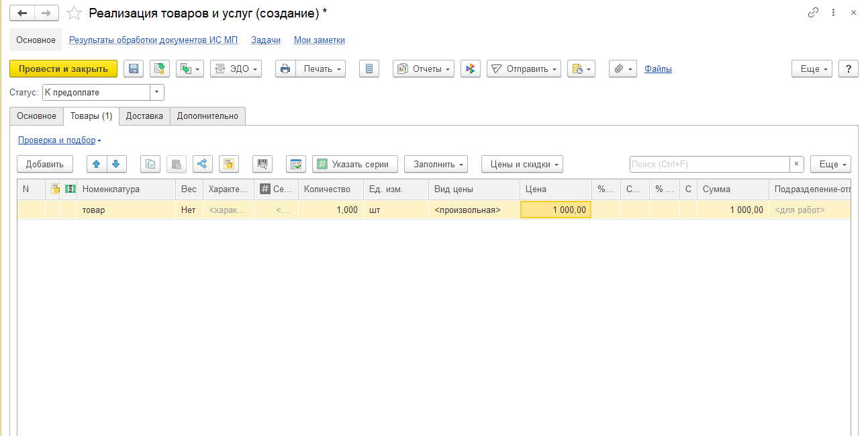Image resolution: width=868 pixels, height=436 pixels.
Task: Click the post document icon
Action: click(160, 69)
